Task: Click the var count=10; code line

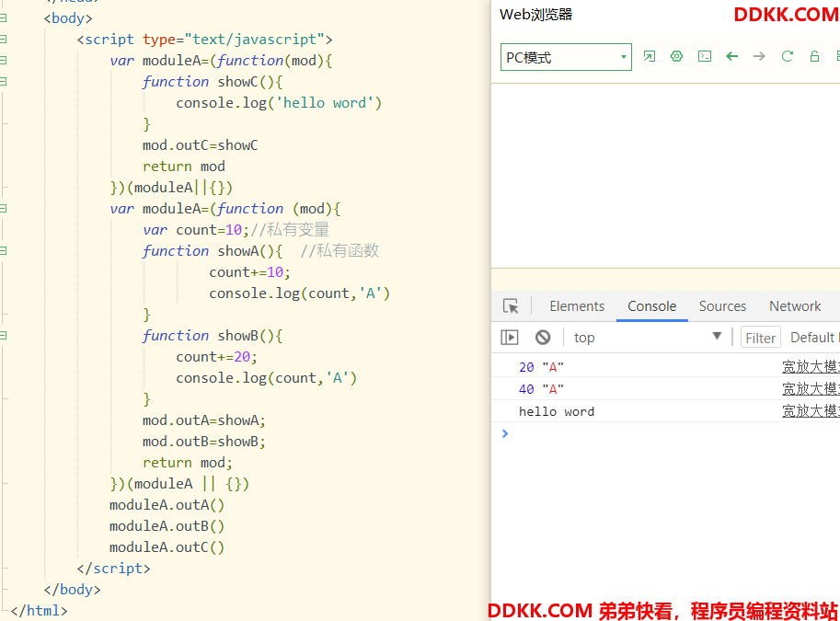Action: (x=196, y=230)
